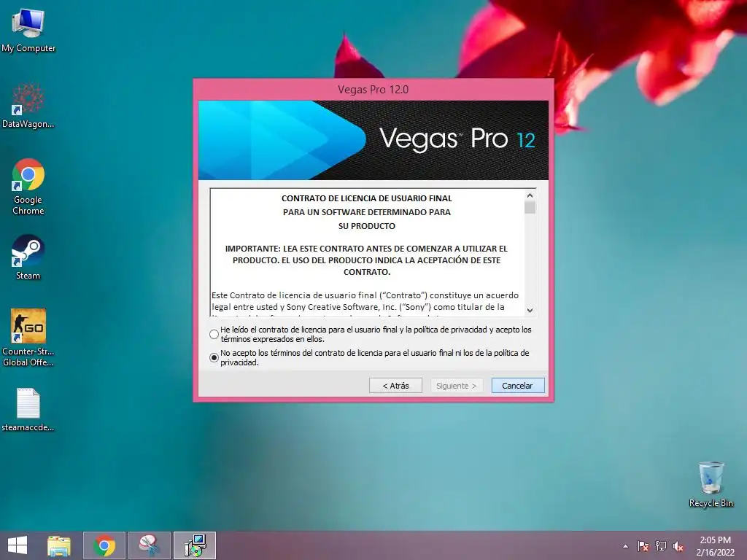The height and width of the screenshot is (560, 747).
Task: Open the clock showing 2:05 PM
Action: coord(715,545)
